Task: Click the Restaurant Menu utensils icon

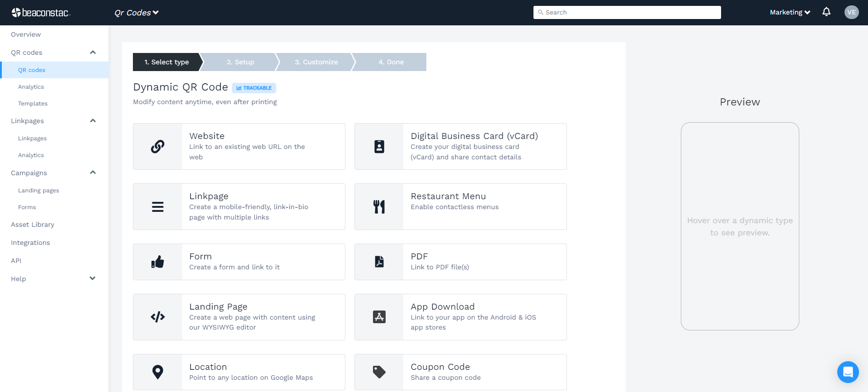Action: pos(379,207)
